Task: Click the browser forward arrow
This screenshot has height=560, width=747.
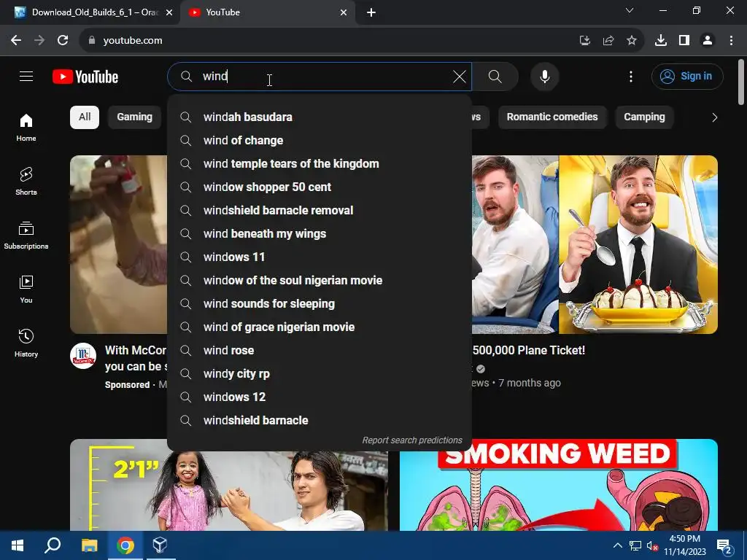Action: 39,41
